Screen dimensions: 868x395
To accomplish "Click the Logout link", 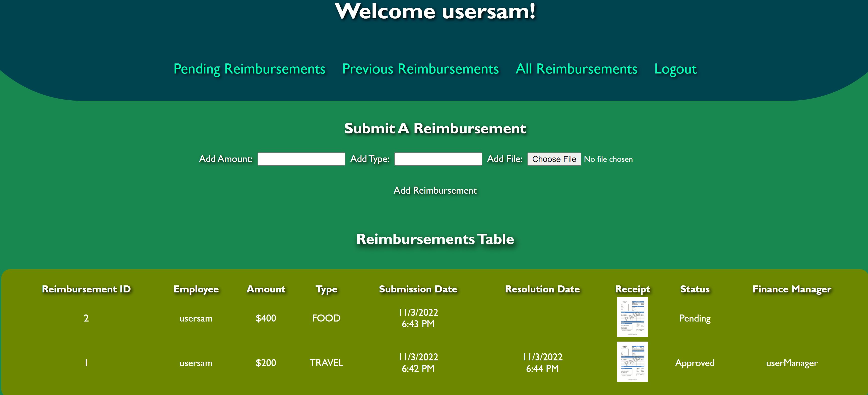I will [675, 69].
